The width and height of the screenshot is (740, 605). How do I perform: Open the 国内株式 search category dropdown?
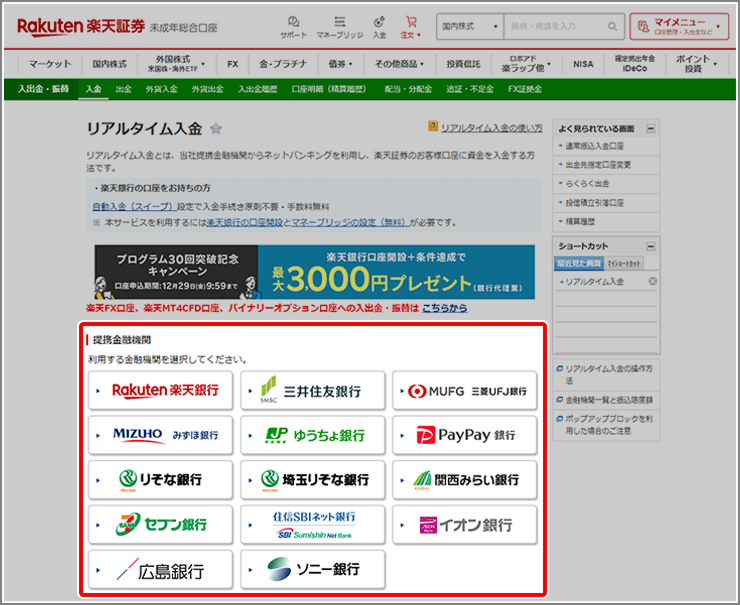tap(470, 26)
